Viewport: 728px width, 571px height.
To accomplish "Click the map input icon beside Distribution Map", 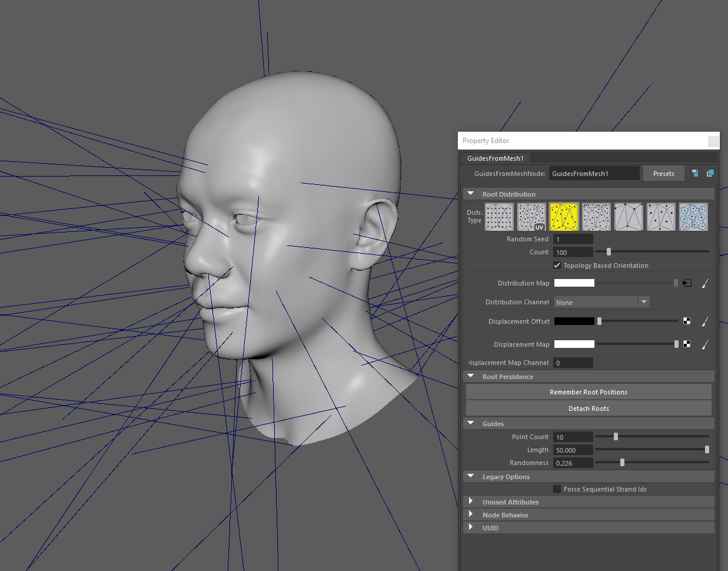I will (x=687, y=283).
